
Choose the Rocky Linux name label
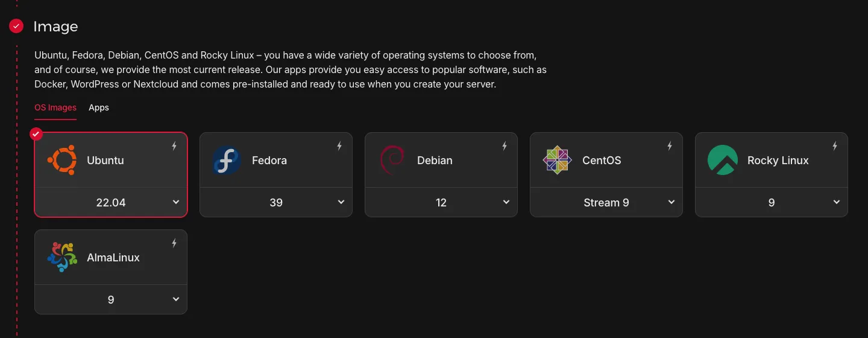(x=778, y=161)
